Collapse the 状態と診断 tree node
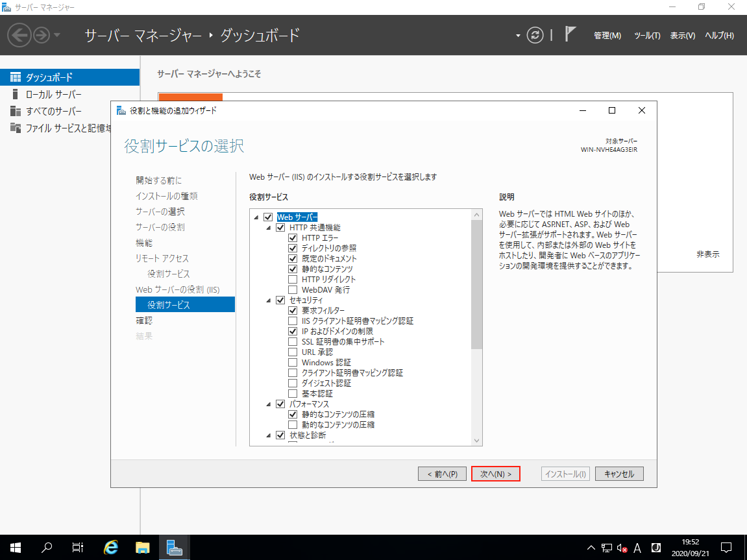Viewport: 747px width, 560px height. [269, 435]
